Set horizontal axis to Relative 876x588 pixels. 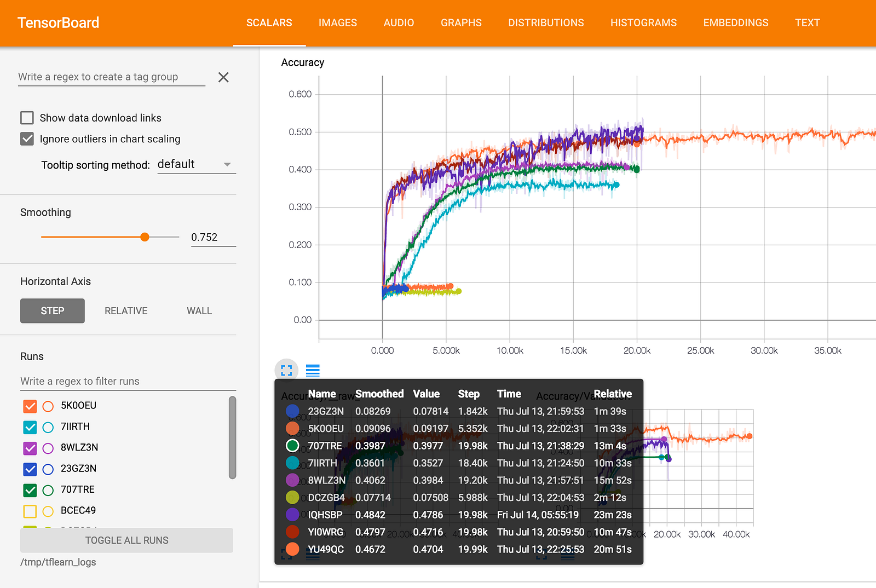(x=126, y=311)
